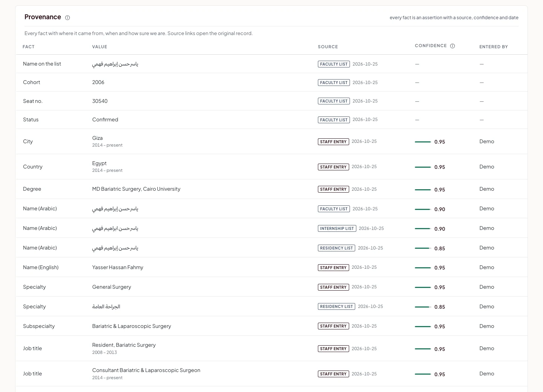Open STAFF ENTRY source for Name (English) row

(333, 268)
